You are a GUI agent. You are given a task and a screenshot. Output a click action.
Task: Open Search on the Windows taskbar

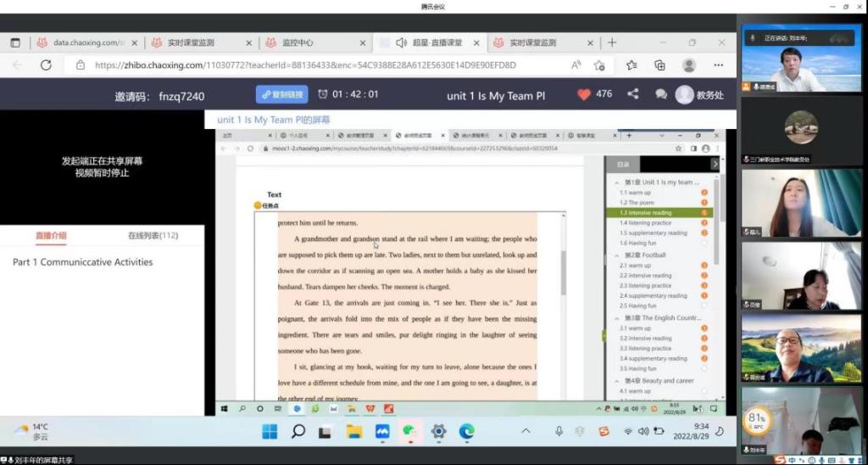coord(298,431)
